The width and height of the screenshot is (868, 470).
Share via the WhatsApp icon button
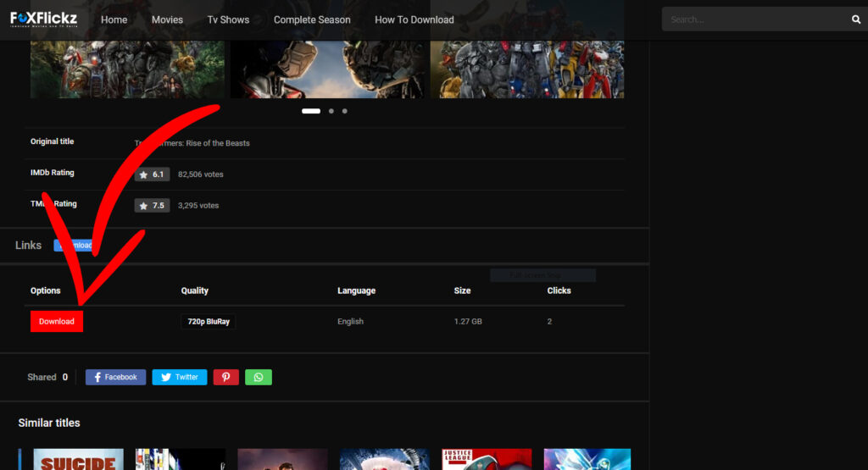(259, 377)
